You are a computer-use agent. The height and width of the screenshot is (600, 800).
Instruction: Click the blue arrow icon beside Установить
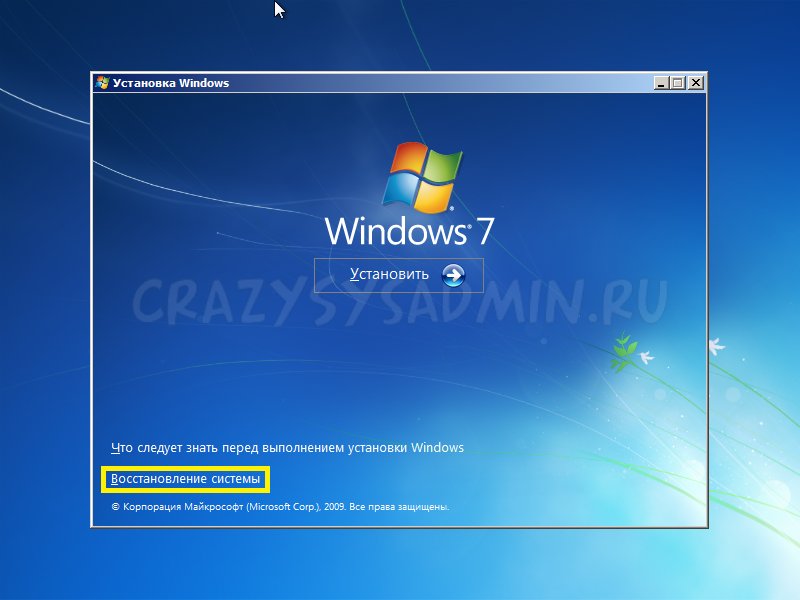[x=453, y=275]
